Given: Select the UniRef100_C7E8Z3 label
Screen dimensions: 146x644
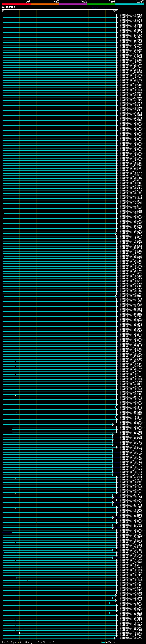Looking at the screenshot, I should [x=131, y=613].
